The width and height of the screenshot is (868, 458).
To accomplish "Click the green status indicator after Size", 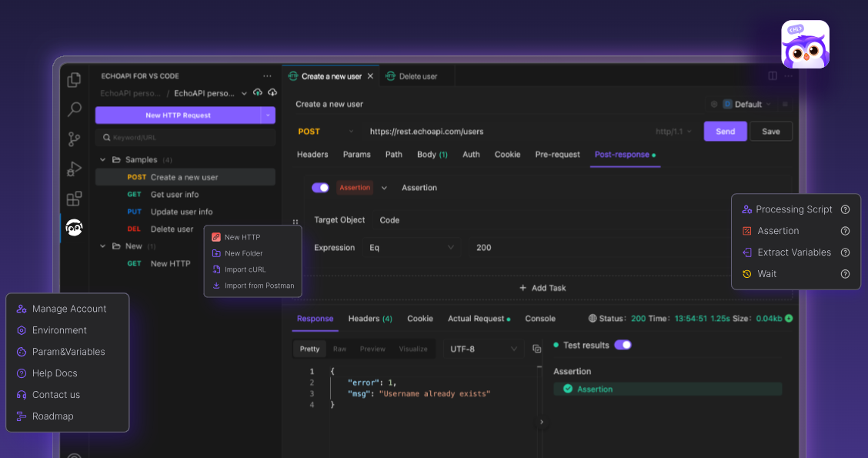I will pos(789,319).
